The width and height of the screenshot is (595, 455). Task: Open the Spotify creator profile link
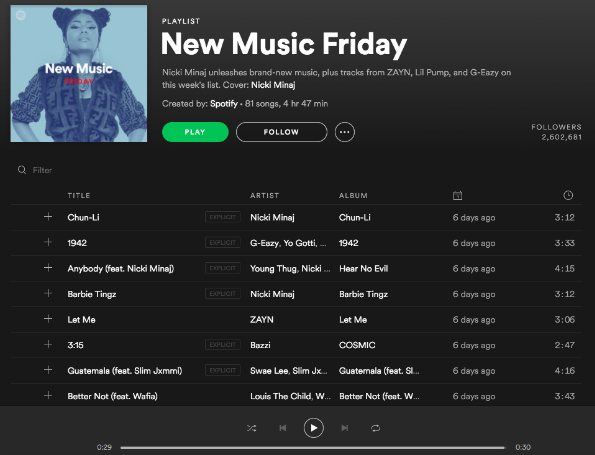pos(224,104)
